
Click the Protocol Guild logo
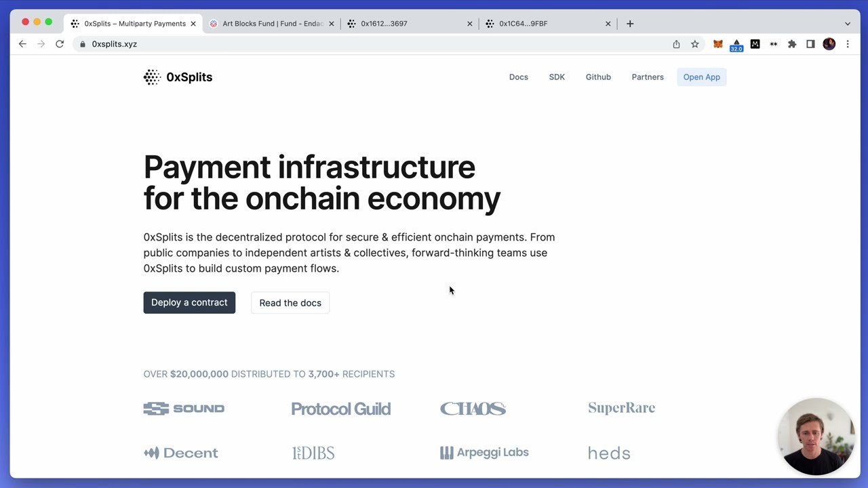coord(340,409)
